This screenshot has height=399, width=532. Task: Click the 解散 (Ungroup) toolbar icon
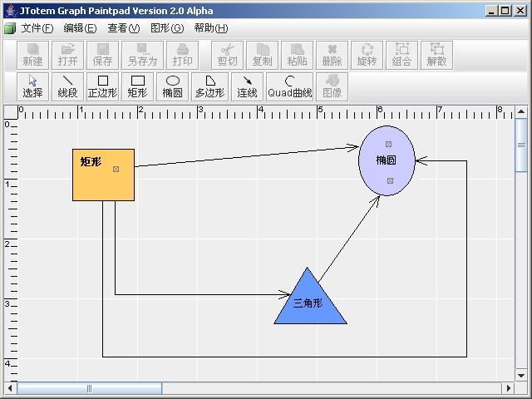(436, 56)
